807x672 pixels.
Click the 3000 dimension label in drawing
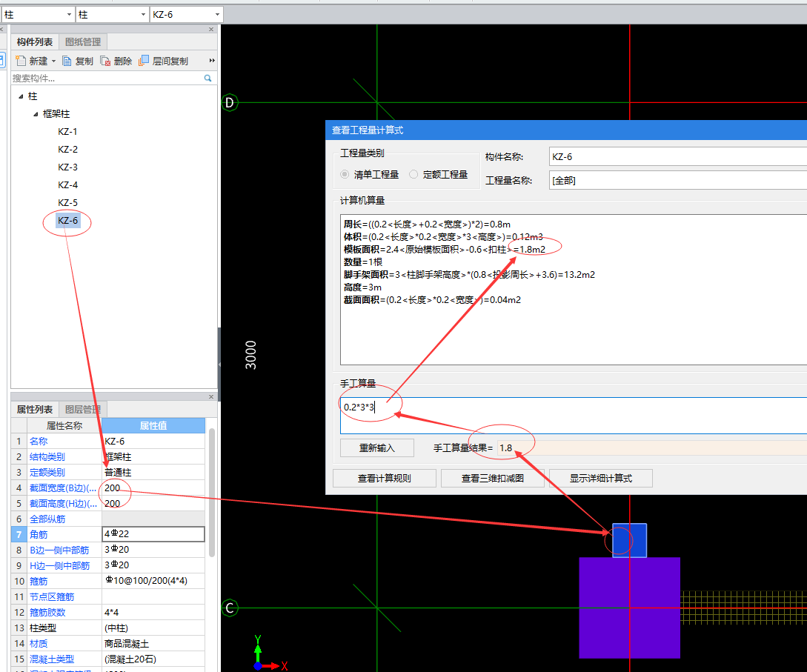(x=250, y=355)
